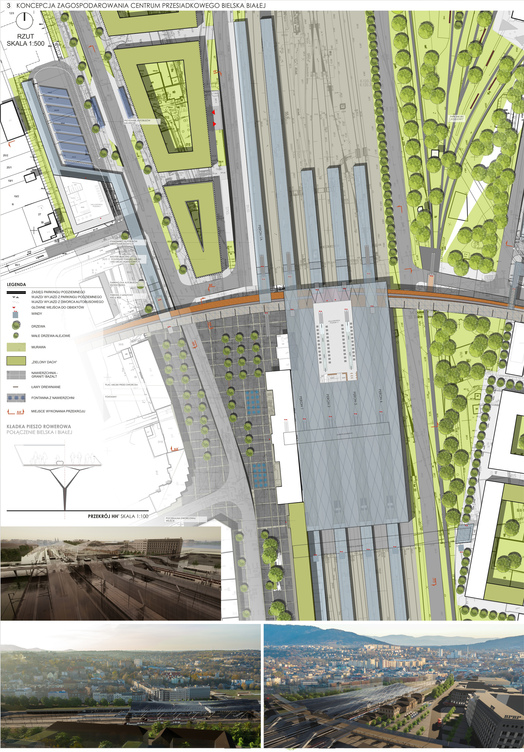Click the wooden benches legend mark
This screenshot has width=524, height=752.
point(15,387)
